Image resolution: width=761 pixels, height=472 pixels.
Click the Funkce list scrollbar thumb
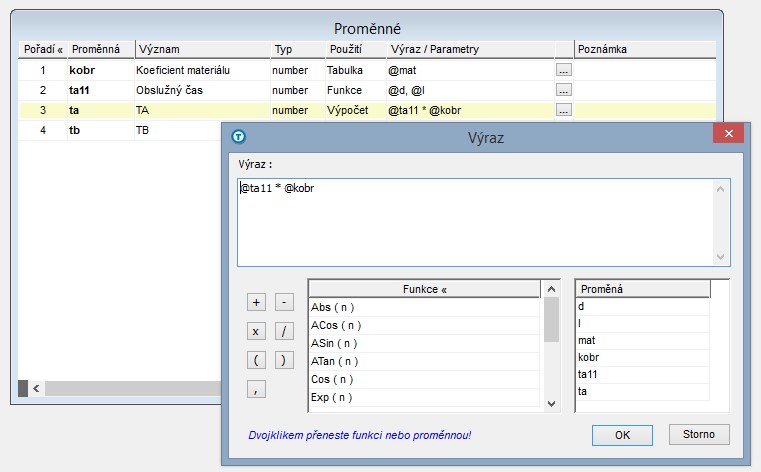pos(551,320)
